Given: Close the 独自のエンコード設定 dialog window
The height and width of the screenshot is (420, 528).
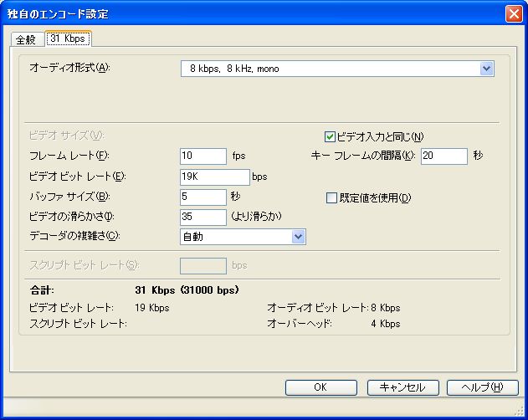Looking at the screenshot, I should coord(514,13).
